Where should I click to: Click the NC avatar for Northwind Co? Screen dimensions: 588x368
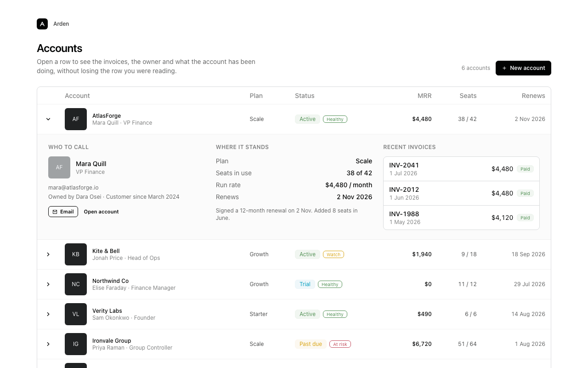pyautogui.click(x=76, y=284)
